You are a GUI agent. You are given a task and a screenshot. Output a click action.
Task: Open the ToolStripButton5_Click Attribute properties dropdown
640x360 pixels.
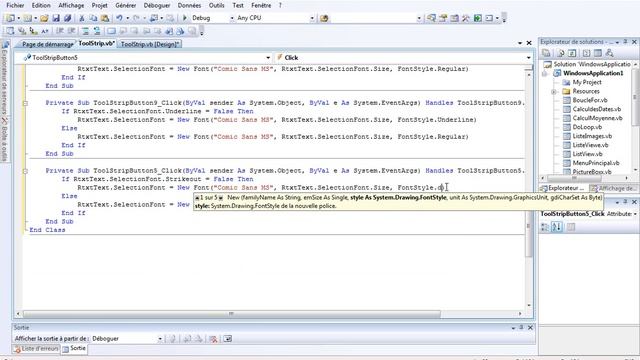[x=635, y=214]
